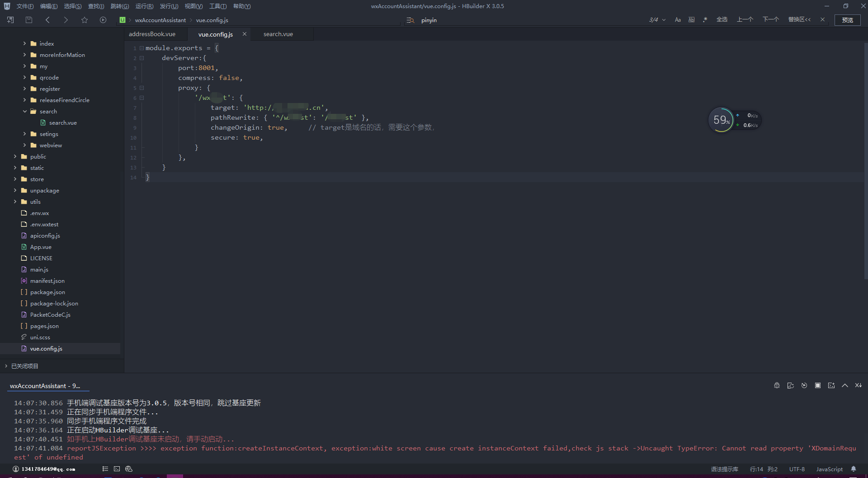Click the cloud web icon in status bar
Image resolution: width=868 pixels, height=478 pixels.
click(129, 469)
